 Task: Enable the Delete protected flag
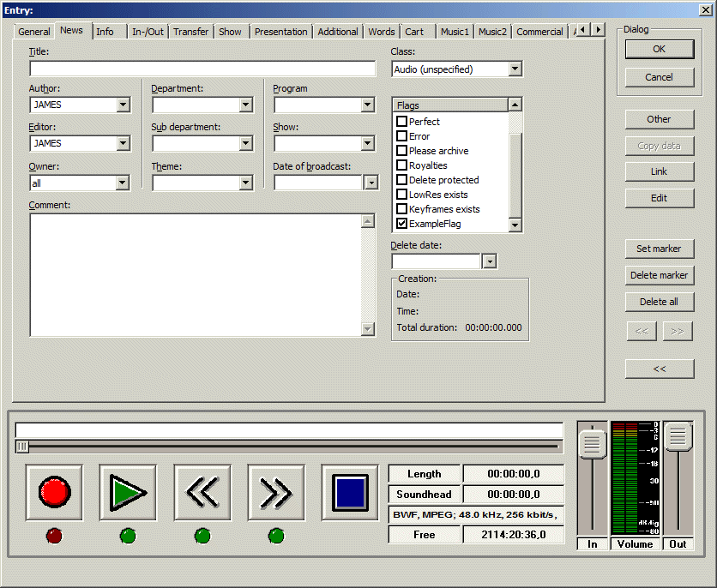(401, 180)
